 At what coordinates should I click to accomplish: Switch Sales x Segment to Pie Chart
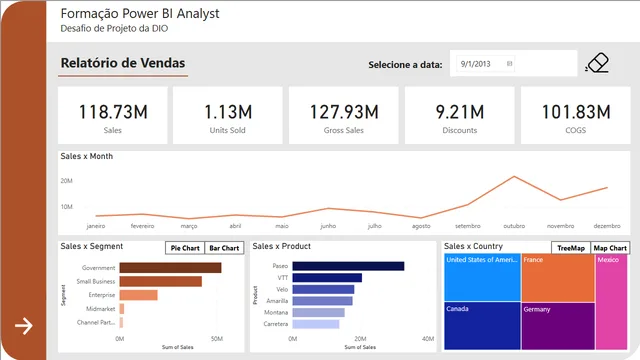coord(185,248)
